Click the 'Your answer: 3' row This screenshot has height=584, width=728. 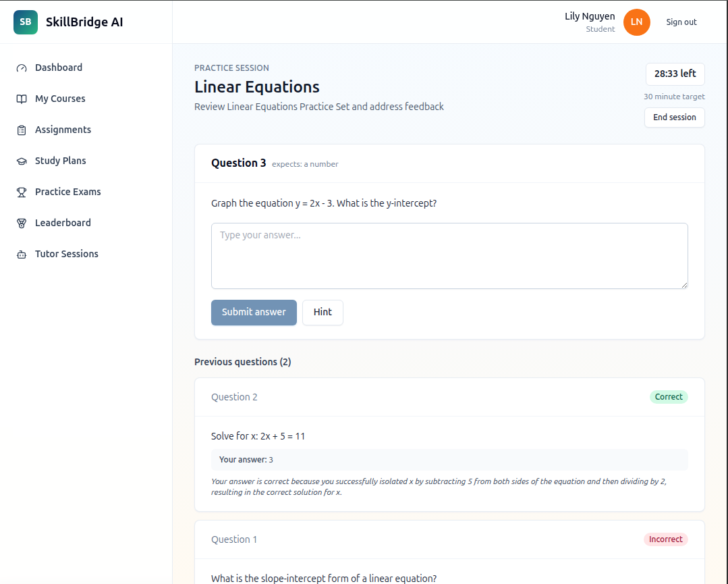pos(449,460)
